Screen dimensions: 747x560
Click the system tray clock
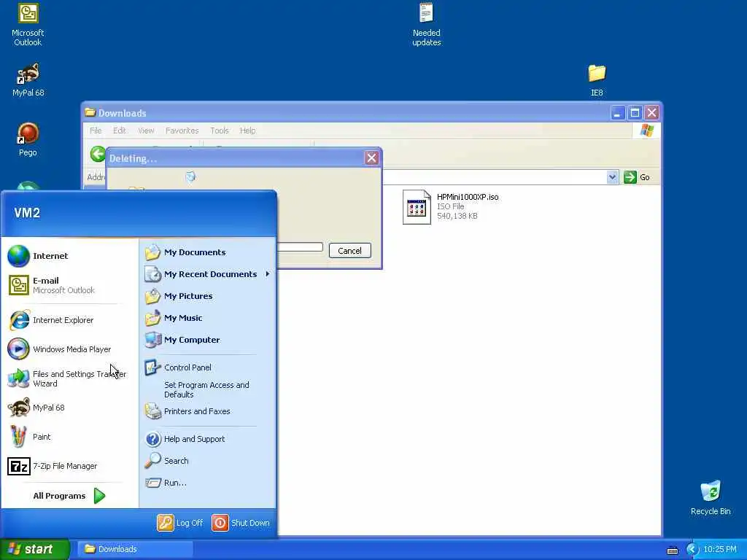click(x=720, y=549)
